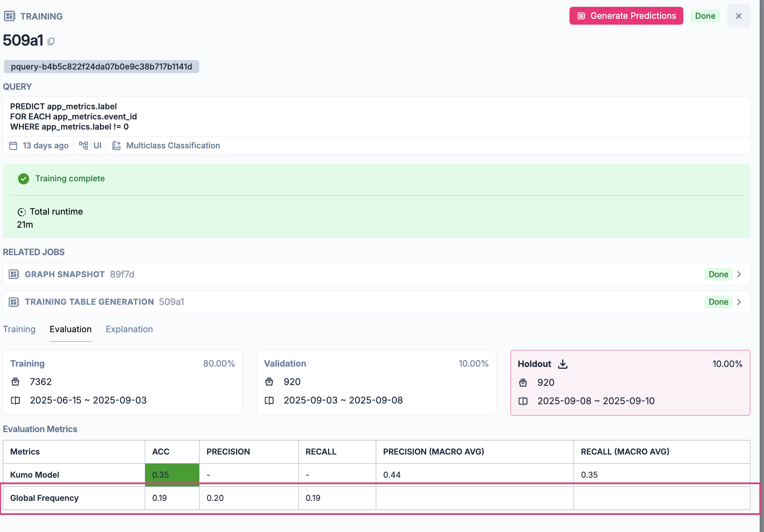
Task: Copy the 509a1 job ID icon
Action: (x=51, y=42)
